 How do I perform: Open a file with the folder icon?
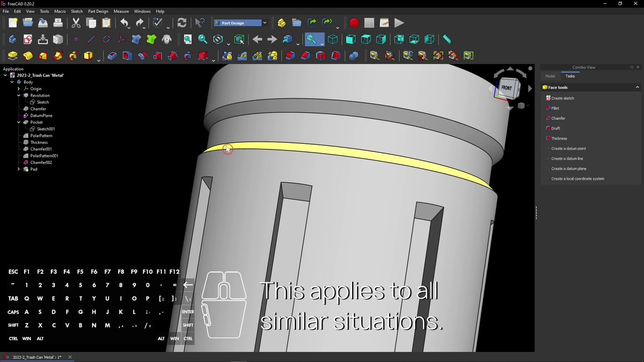coord(28,23)
